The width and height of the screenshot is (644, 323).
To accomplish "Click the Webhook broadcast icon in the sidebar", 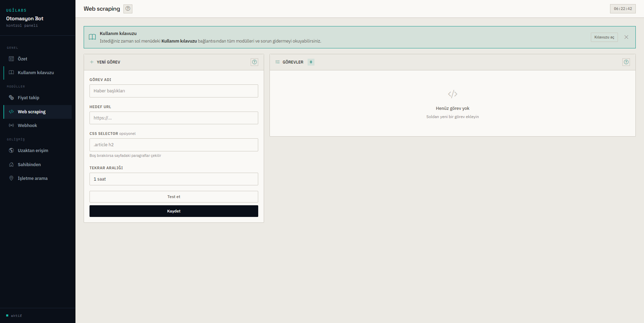I will pyautogui.click(x=11, y=125).
